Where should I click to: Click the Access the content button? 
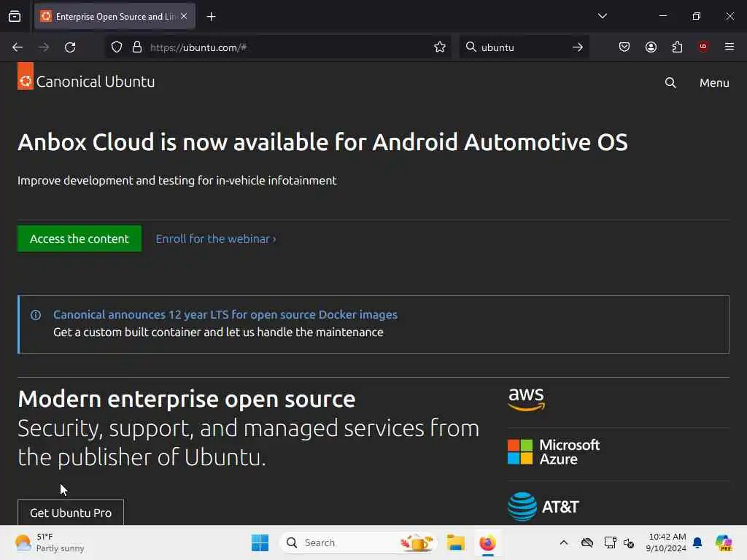pyautogui.click(x=80, y=238)
